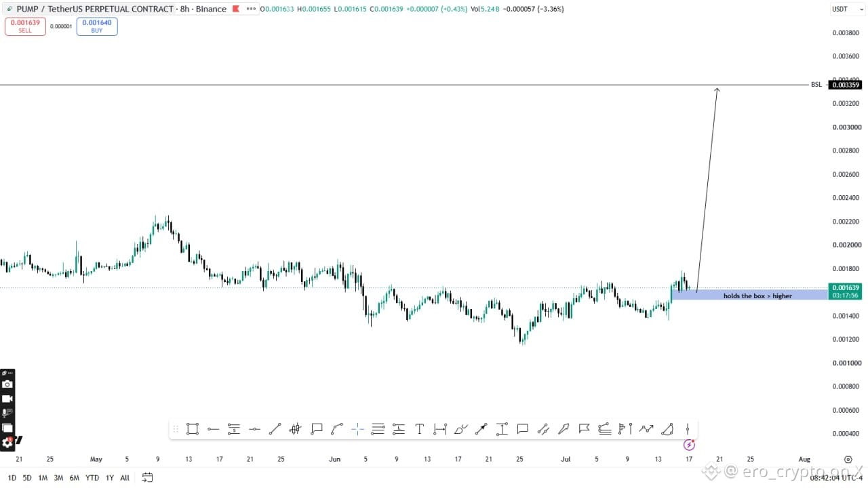Click the overlapping windows icon in recorder overlay
Screen dimensions: 868x488
tap(7, 428)
